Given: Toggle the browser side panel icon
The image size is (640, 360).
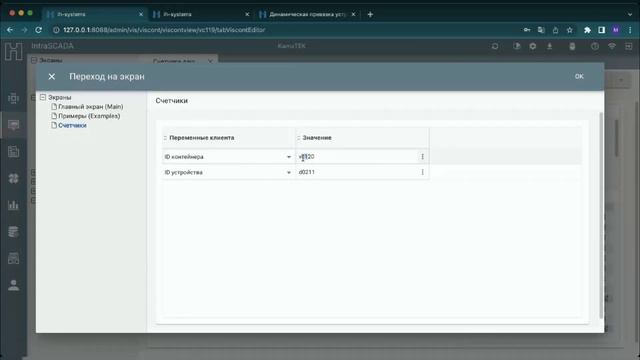Looking at the screenshot, I should (x=602, y=30).
